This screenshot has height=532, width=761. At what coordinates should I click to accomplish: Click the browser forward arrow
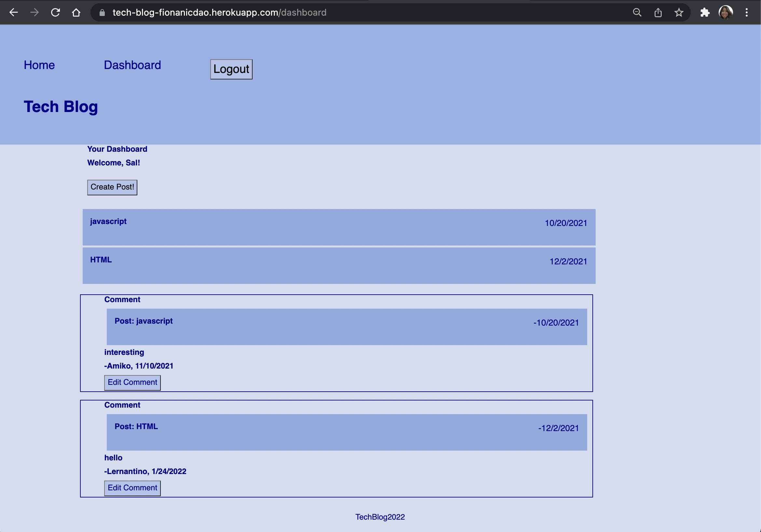point(35,13)
